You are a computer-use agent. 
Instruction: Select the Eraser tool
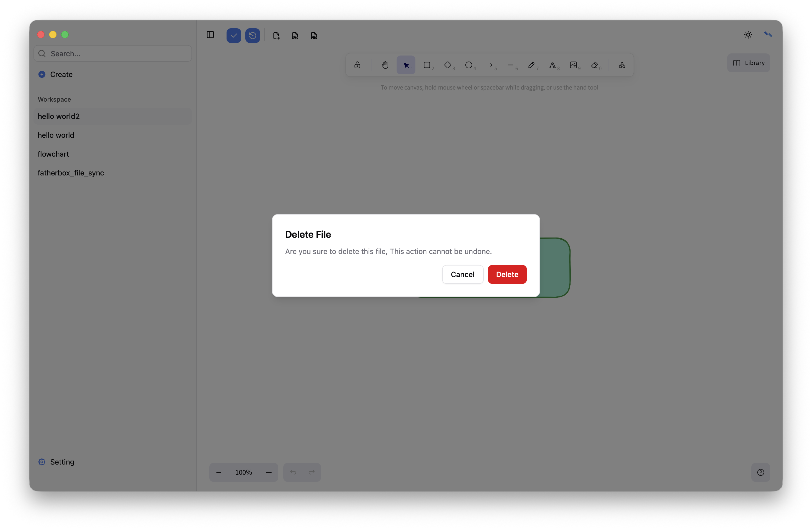(595, 65)
